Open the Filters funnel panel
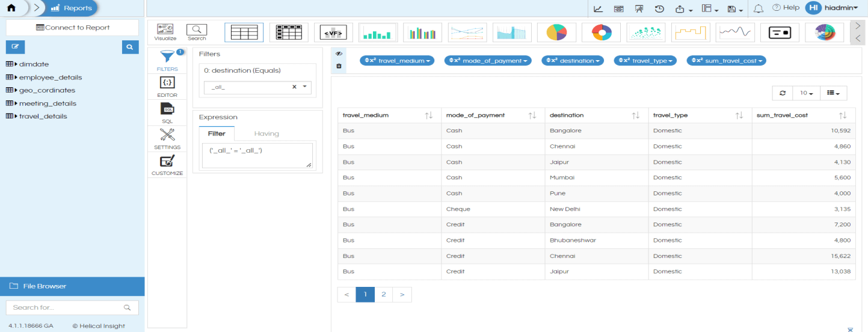The width and height of the screenshot is (868, 332). click(167, 60)
